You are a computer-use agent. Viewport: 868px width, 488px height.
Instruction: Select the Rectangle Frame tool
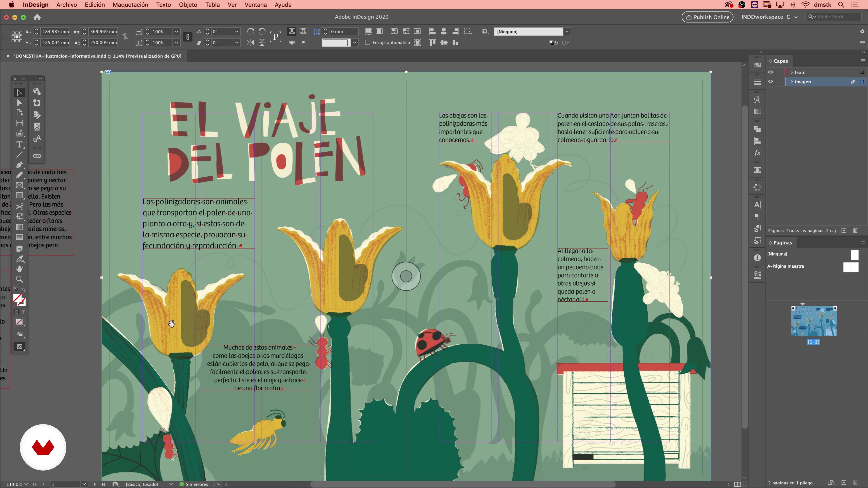pyautogui.click(x=19, y=185)
